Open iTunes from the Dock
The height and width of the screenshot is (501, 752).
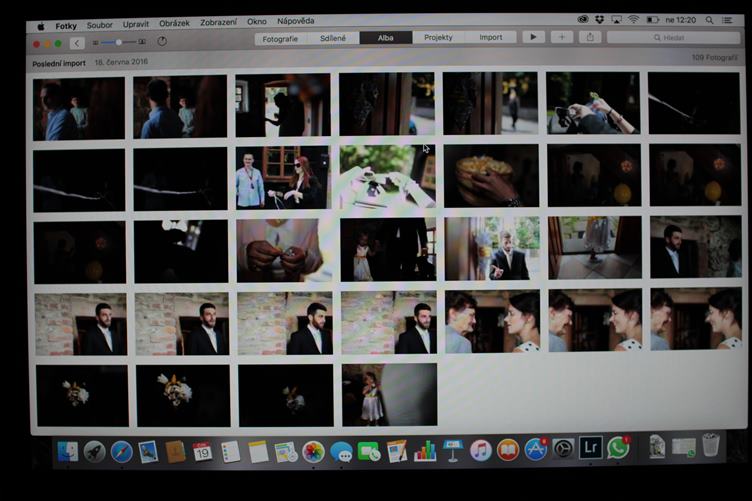click(481, 451)
